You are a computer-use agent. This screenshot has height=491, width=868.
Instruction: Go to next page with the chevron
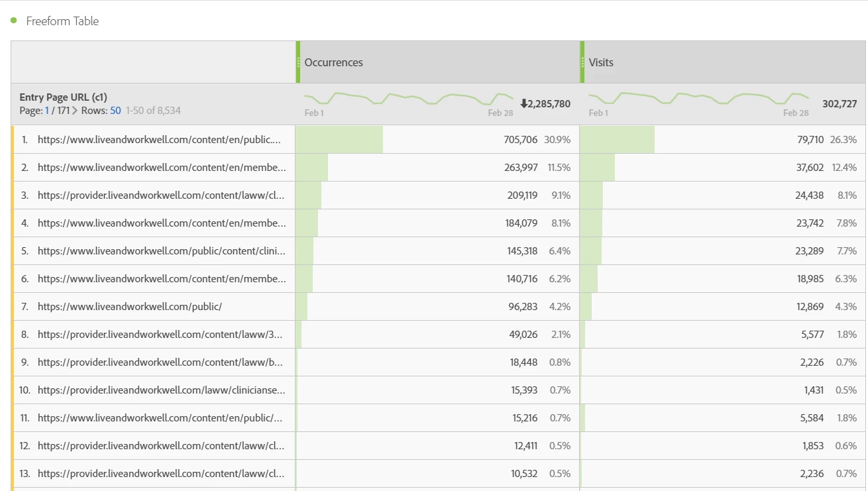pos(75,111)
